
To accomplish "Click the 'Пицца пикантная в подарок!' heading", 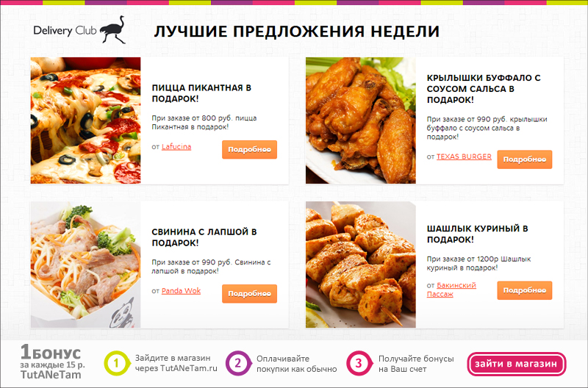I will tap(201, 93).
